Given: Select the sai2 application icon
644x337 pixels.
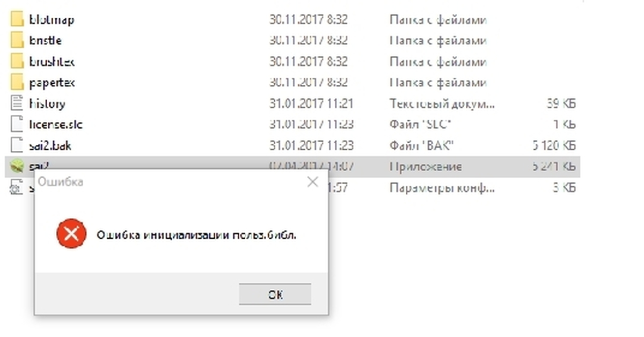Looking at the screenshot, I should pos(17,166).
